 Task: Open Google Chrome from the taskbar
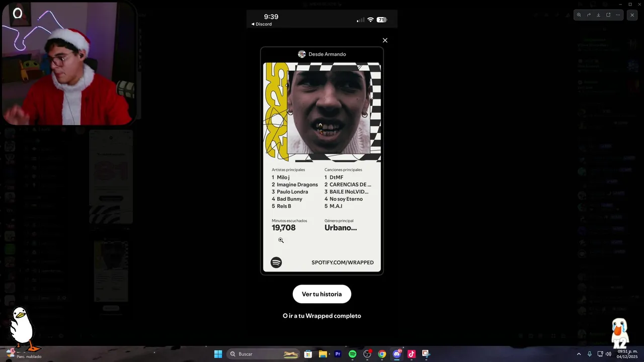pos(382,354)
